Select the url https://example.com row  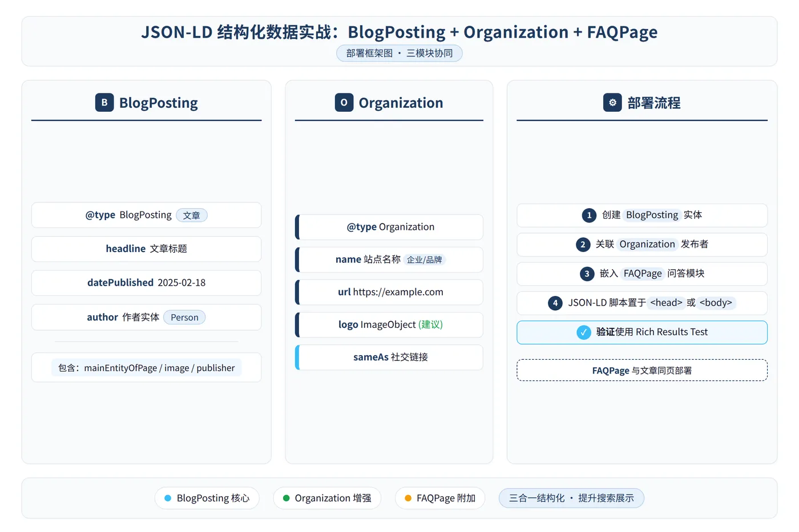[389, 293]
